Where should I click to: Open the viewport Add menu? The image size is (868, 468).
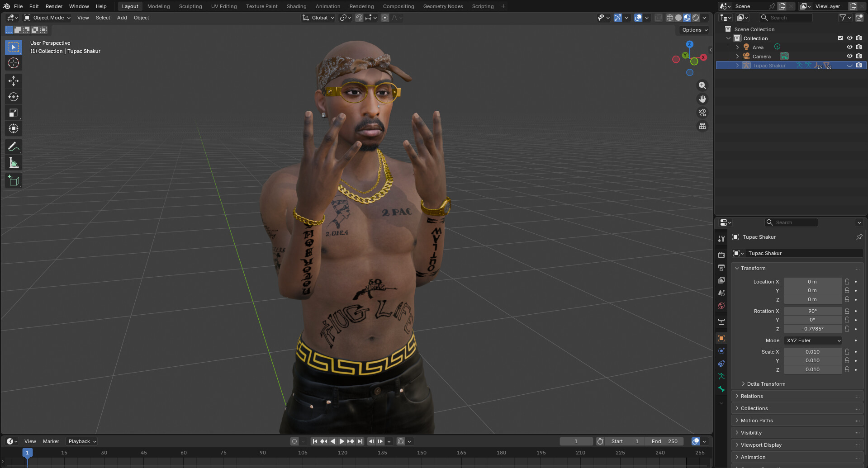[x=122, y=18]
